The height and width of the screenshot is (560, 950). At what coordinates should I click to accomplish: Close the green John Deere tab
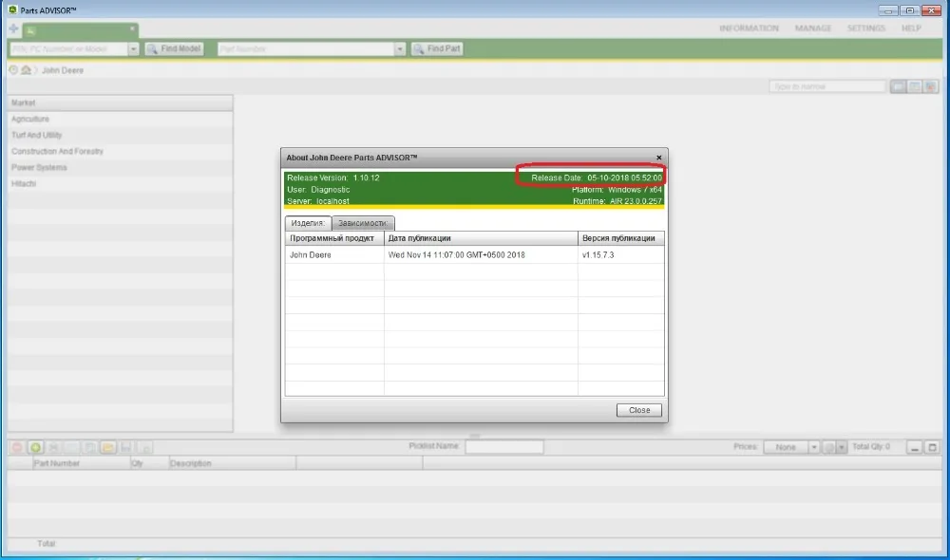132,28
